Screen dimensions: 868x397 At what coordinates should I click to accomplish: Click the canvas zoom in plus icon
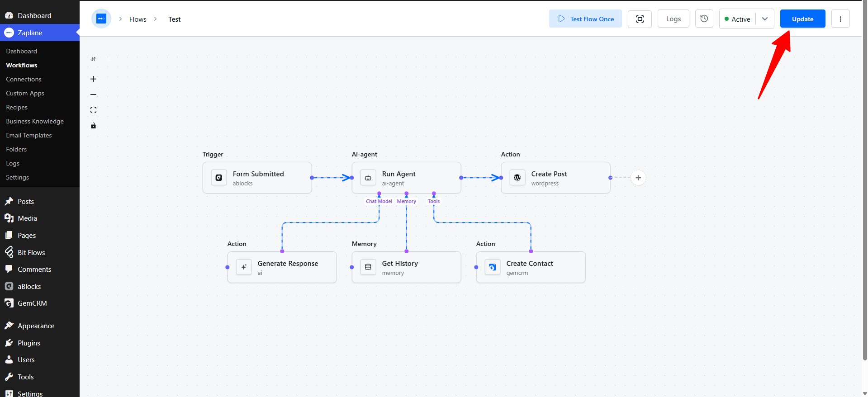point(94,79)
